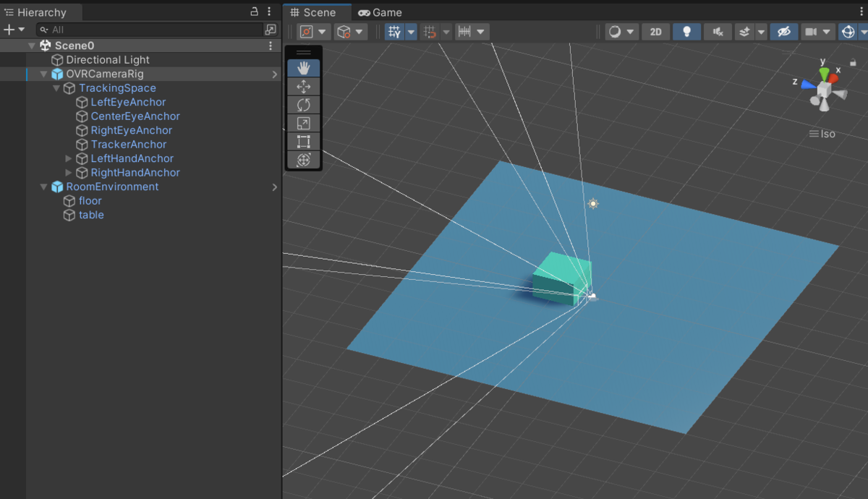
Task: Expand the LeftHandAnchor node
Action: tap(67, 158)
